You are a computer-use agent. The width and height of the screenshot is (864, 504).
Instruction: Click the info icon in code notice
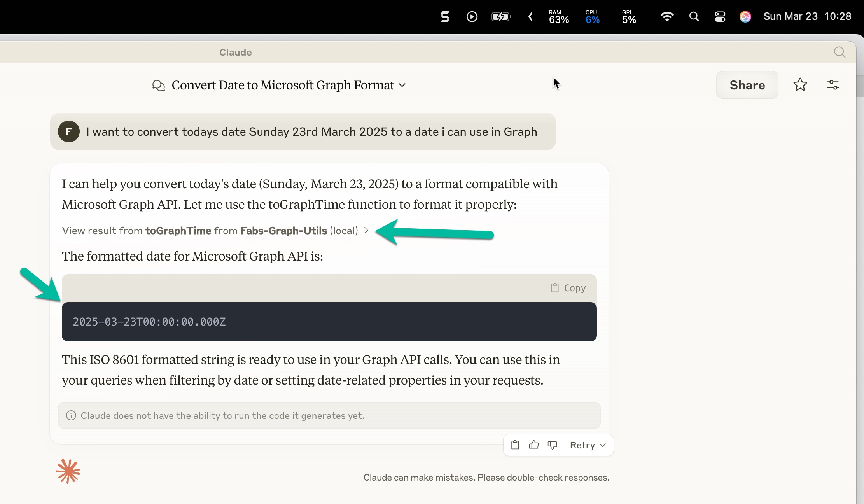(x=71, y=415)
